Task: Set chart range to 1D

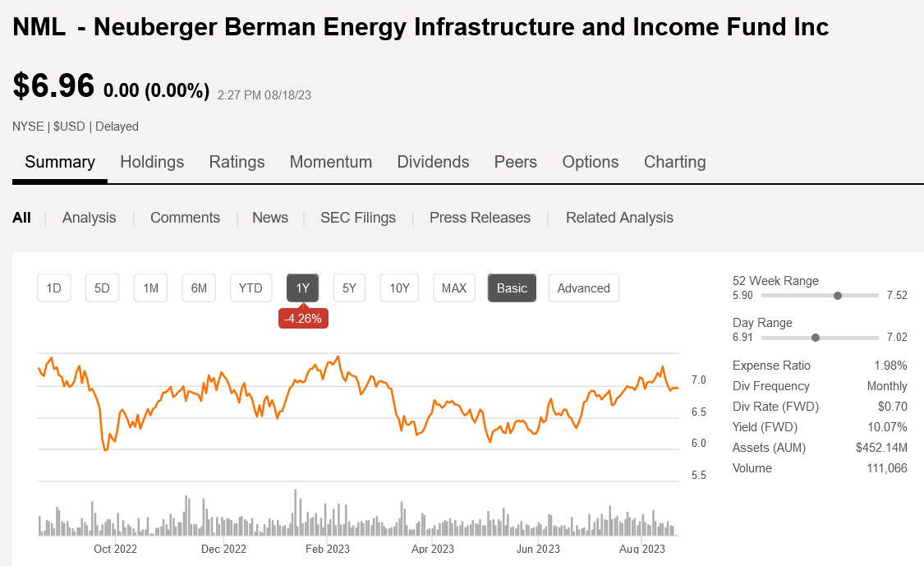Action: (54, 288)
